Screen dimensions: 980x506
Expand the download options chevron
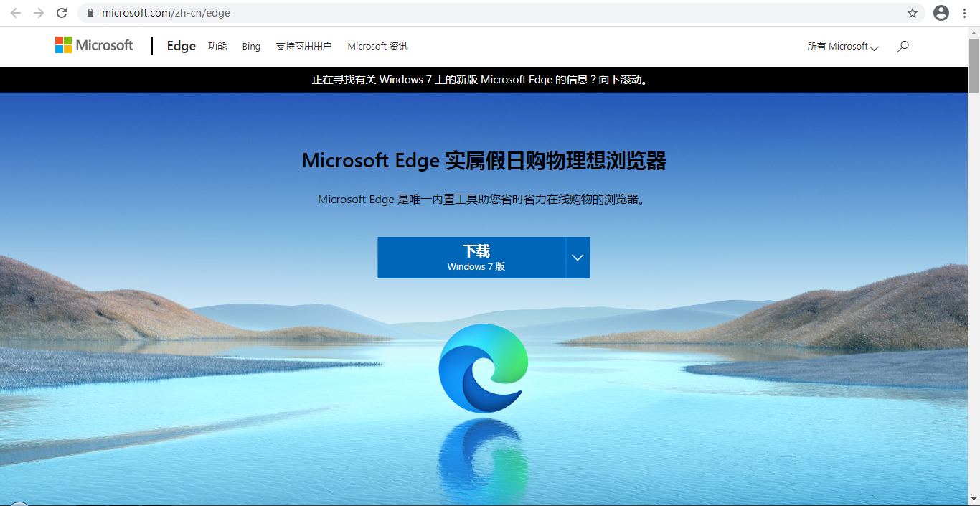pyautogui.click(x=578, y=258)
